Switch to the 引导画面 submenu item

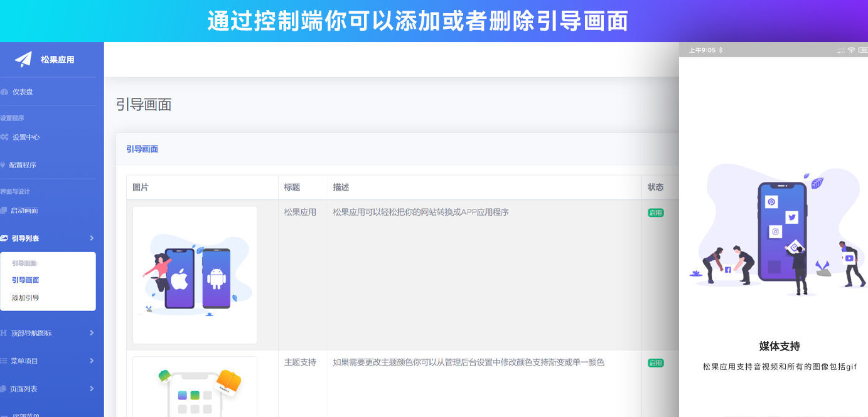[27, 280]
